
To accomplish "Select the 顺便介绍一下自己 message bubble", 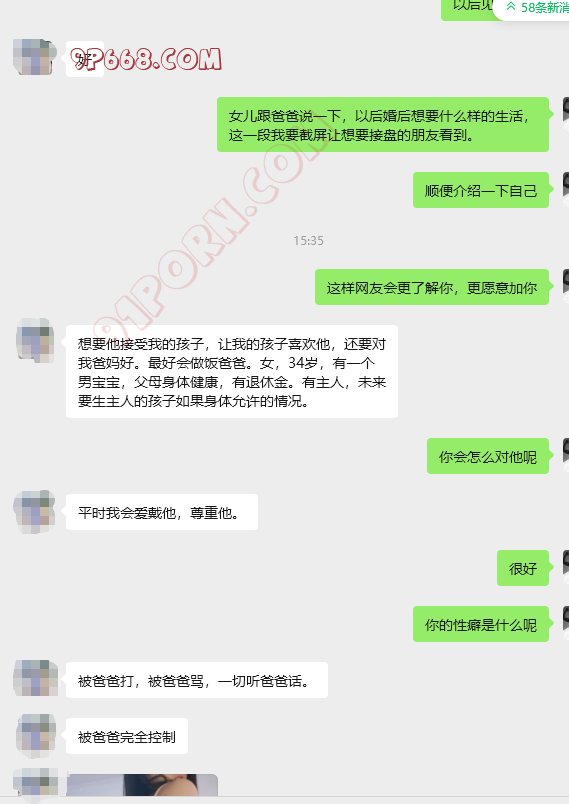I will tap(481, 190).
